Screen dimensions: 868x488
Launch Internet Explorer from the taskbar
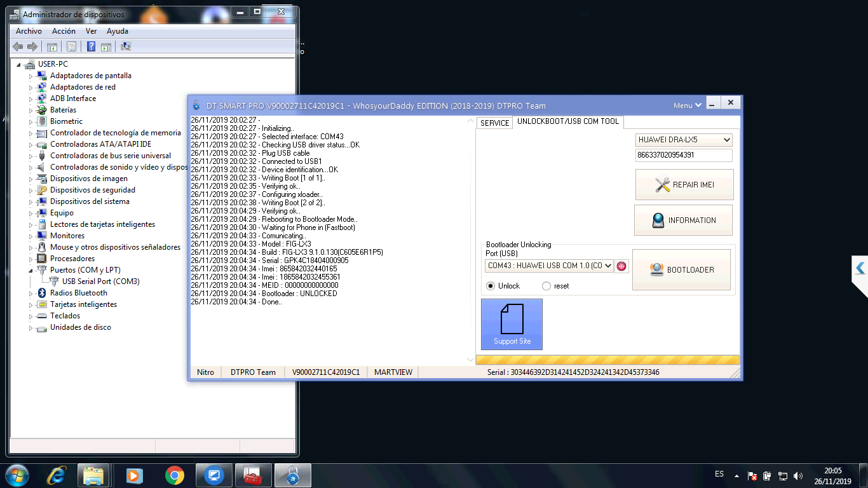click(57, 475)
